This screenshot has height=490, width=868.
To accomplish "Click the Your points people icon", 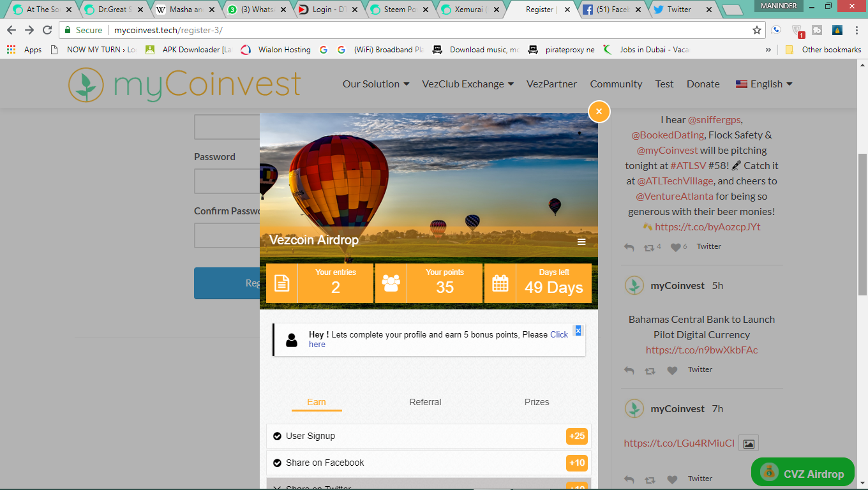I will pos(391,283).
